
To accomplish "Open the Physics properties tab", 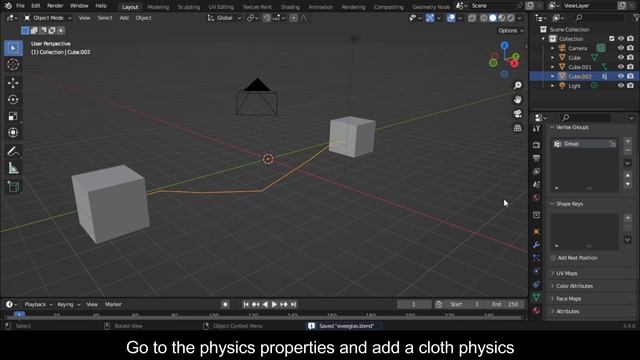I will click(536, 271).
